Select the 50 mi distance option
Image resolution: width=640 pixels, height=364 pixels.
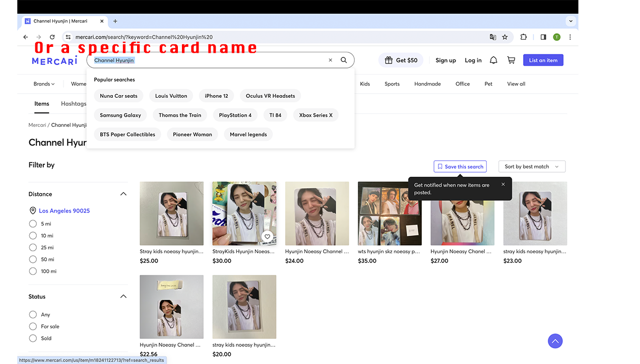coord(33,259)
